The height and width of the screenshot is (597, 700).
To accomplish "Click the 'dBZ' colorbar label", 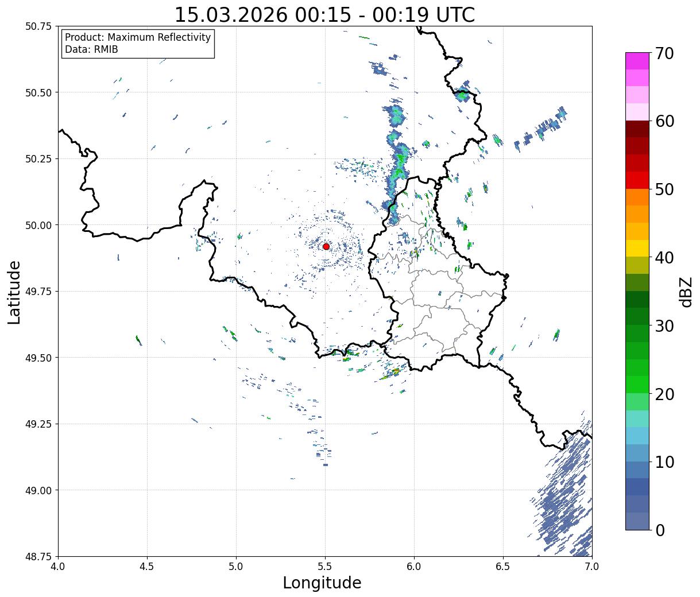I will click(x=686, y=292).
